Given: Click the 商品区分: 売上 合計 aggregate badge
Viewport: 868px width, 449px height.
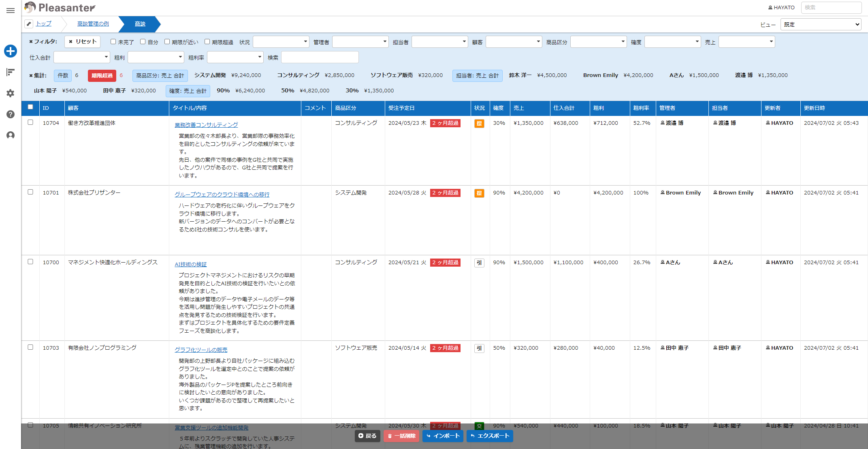Looking at the screenshot, I should (160, 75).
